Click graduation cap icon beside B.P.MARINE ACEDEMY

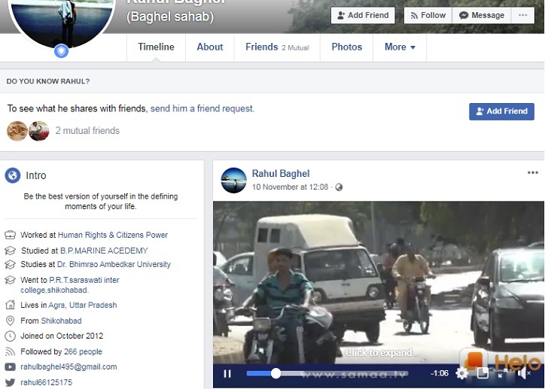[x=10, y=251]
